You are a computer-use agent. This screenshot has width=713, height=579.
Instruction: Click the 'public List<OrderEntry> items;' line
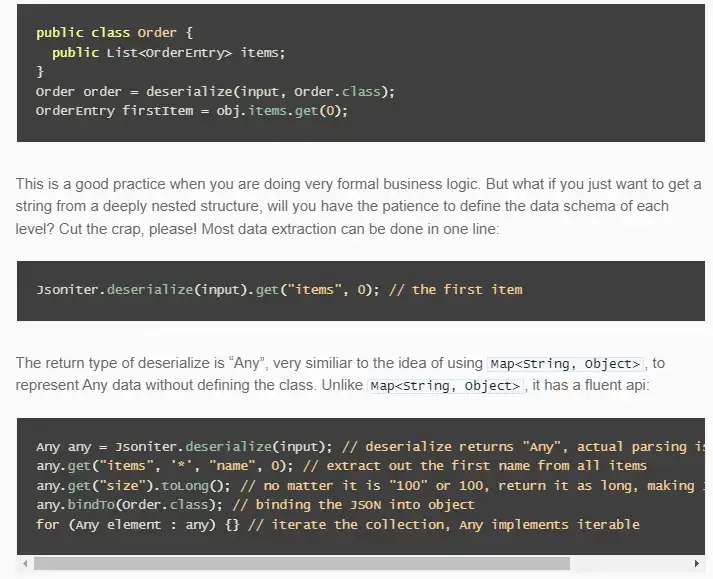[168, 52]
